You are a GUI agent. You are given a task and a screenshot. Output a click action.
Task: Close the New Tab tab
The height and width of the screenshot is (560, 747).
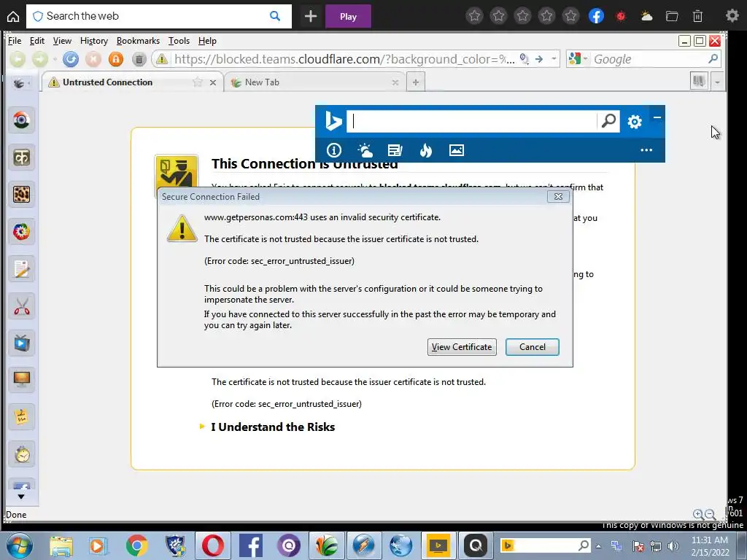tap(395, 82)
